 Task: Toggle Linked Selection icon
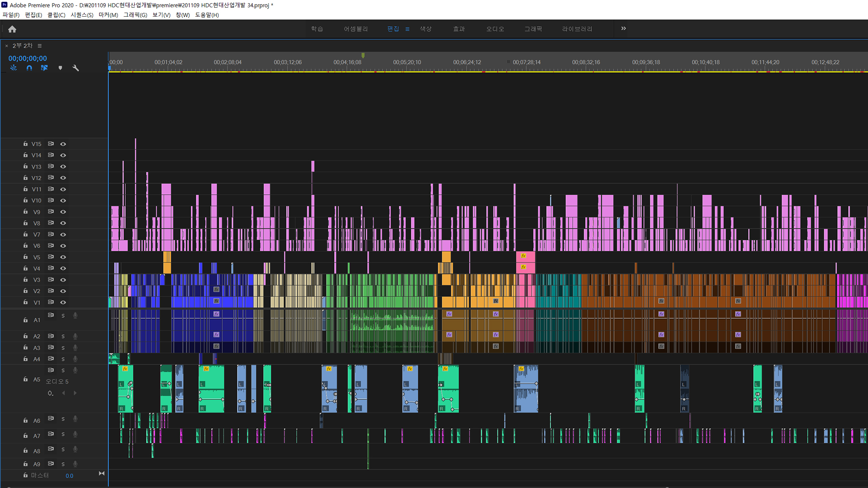point(44,68)
